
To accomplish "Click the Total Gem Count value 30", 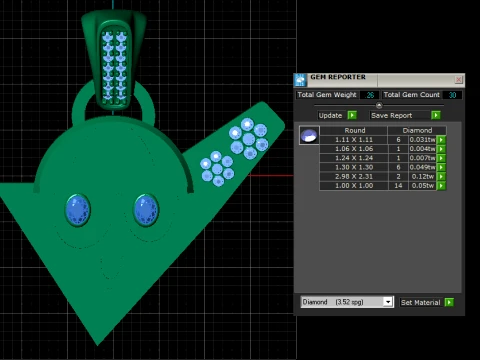I will click(x=452, y=95).
